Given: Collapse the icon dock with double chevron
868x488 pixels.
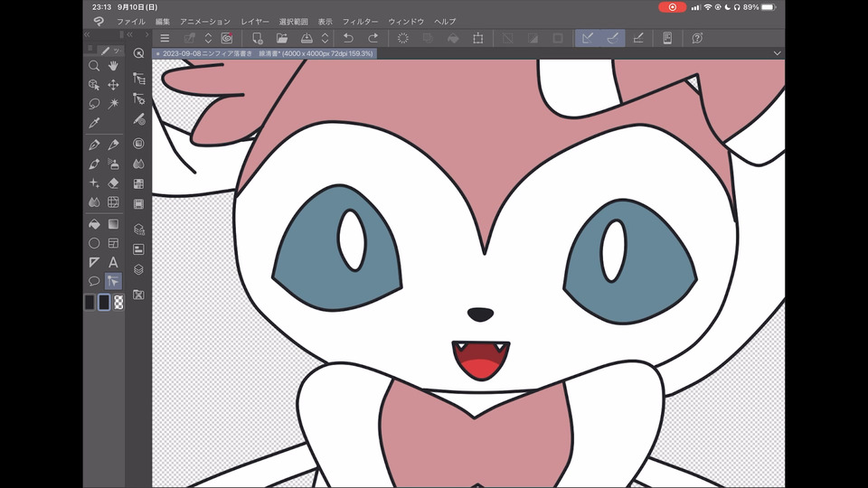Looking at the screenshot, I should [x=129, y=35].
